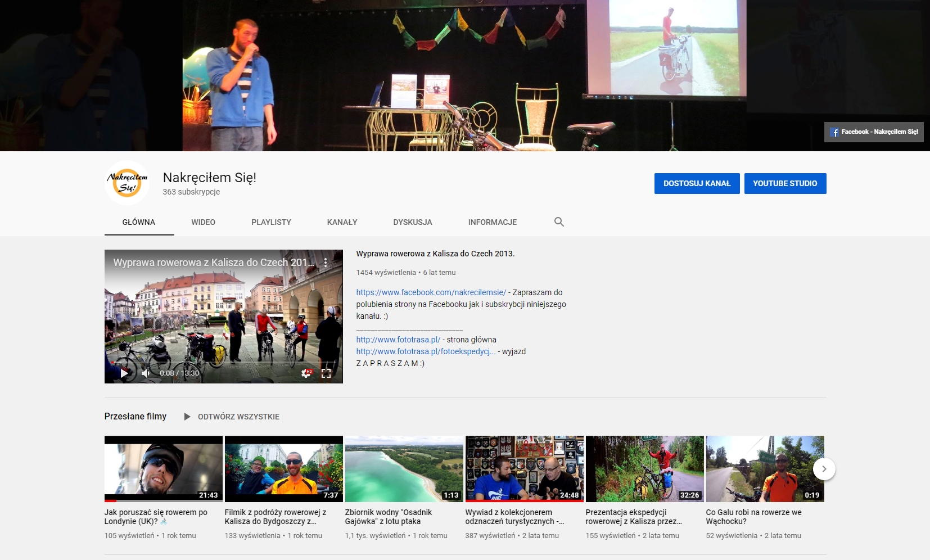Image resolution: width=930 pixels, height=560 pixels.
Task: Click DOSTOSUJ KANAŁ button
Action: tap(697, 183)
